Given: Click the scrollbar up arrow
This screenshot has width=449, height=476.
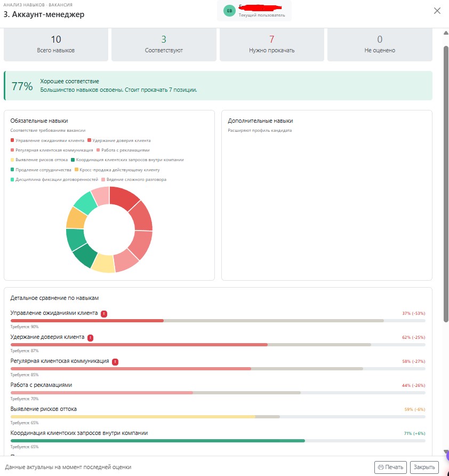Looking at the screenshot, I should click(446, 33).
